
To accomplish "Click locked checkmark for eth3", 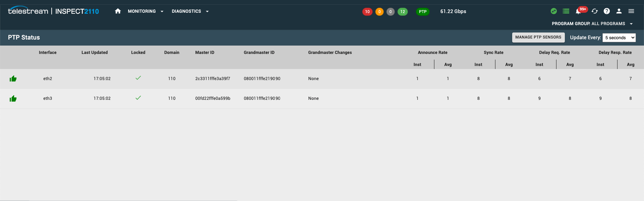I will click(138, 98).
